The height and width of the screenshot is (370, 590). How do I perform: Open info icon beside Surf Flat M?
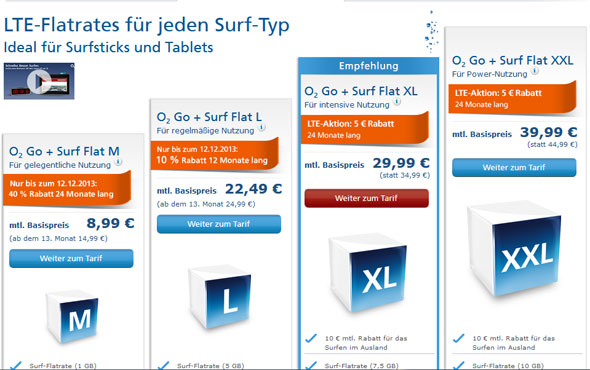coord(119,162)
